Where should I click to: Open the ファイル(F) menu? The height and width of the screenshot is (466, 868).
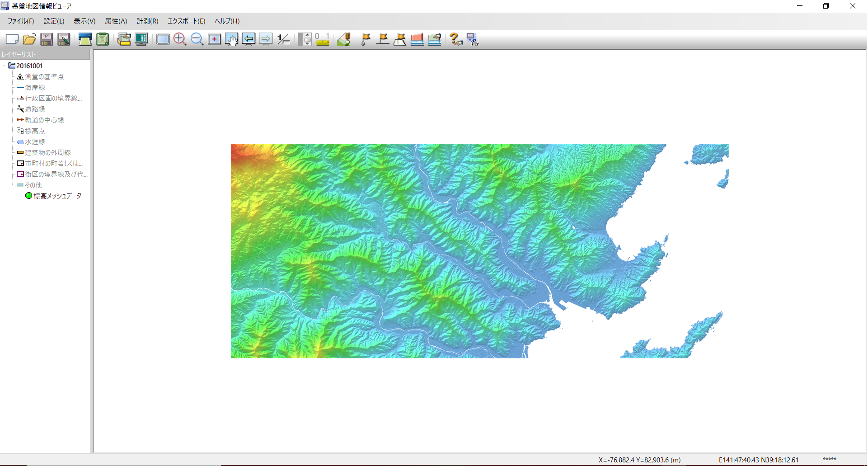point(21,21)
